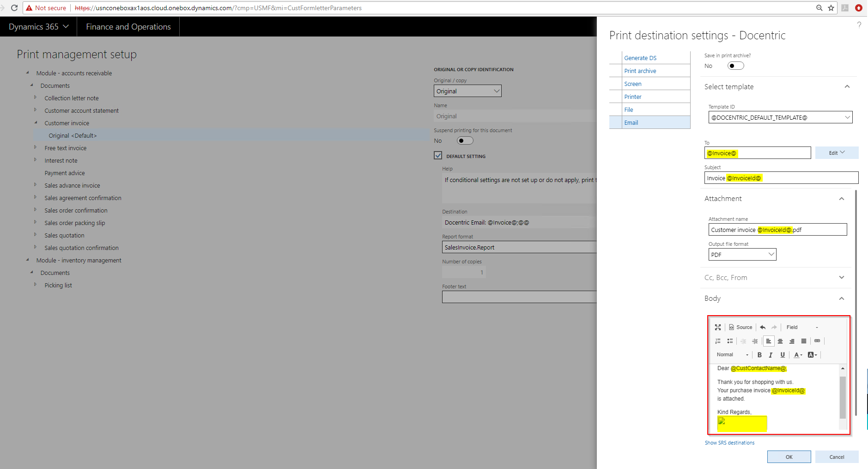Bookmark this page with star icon

[831, 8]
